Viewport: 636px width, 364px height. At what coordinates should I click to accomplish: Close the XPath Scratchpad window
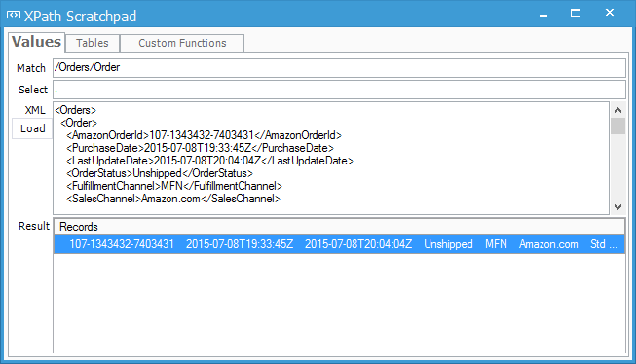coord(610,13)
